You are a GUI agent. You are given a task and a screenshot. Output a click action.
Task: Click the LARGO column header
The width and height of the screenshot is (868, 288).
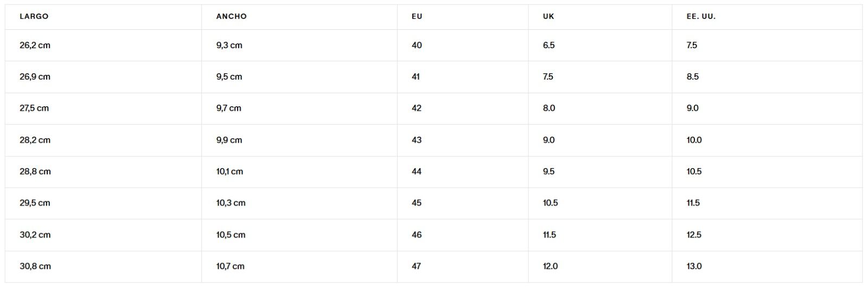click(x=34, y=16)
